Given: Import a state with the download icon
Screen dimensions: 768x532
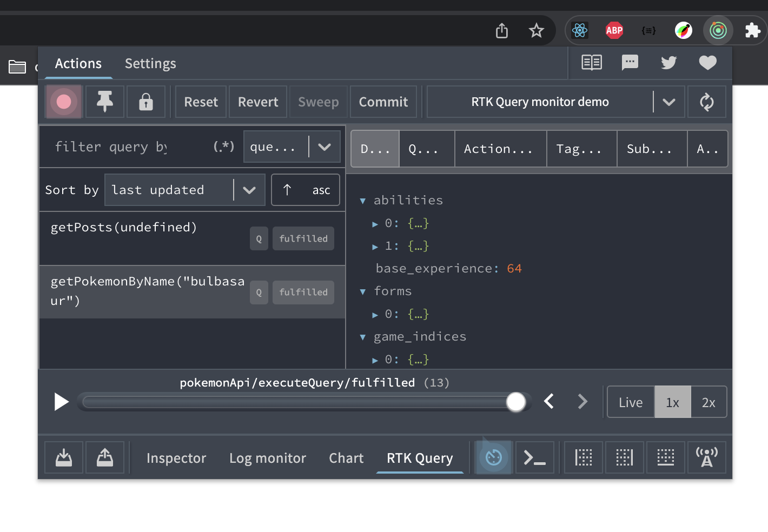Looking at the screenshot, I should [63, 457].
